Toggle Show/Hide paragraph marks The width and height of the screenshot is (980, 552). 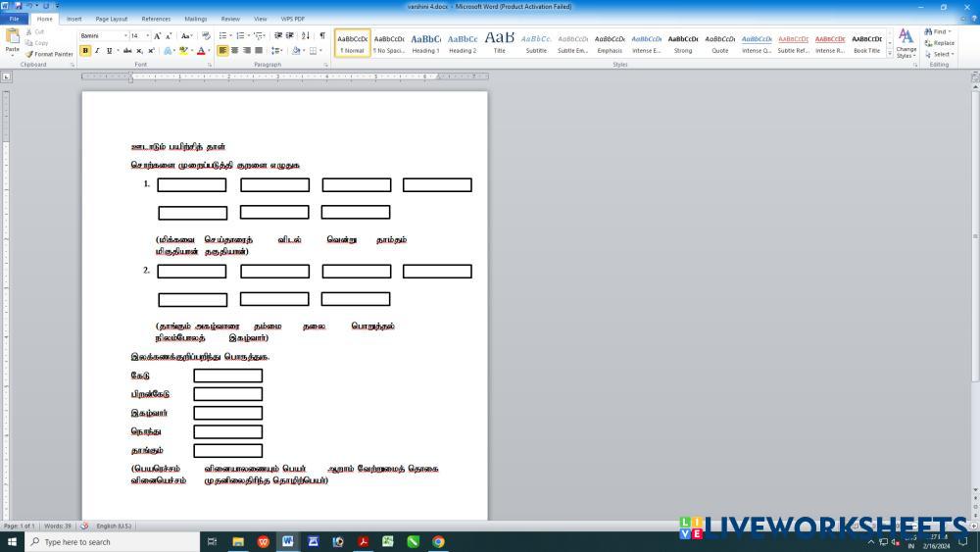pyautogui.click(x=321, y=35)
